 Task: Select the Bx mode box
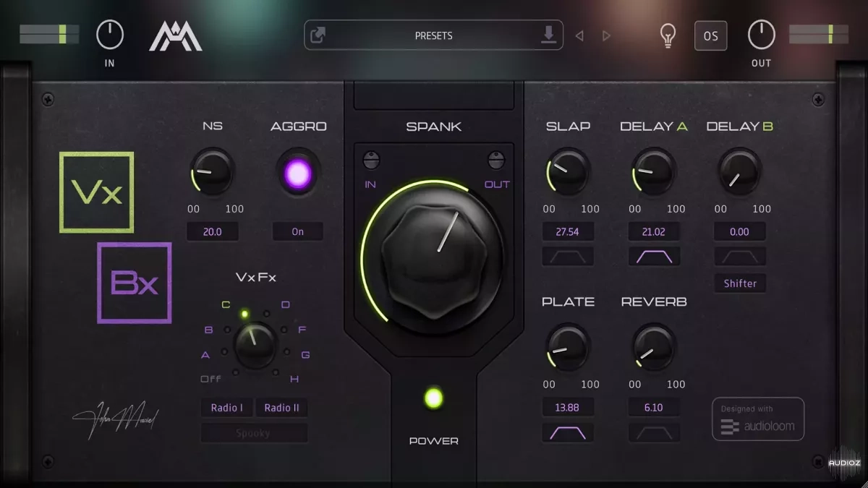pos(135,283)
